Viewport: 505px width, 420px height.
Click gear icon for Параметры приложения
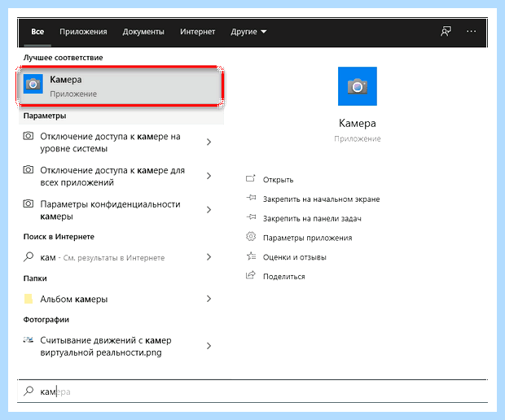(x=251, y=237)
